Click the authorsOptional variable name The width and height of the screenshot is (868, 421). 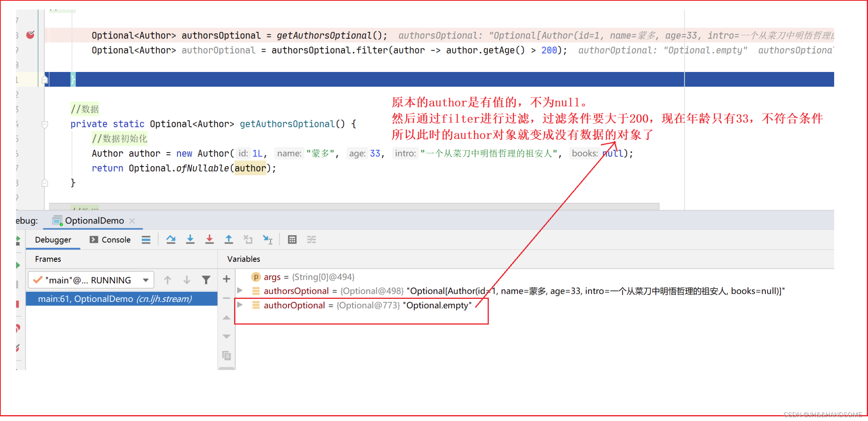(296, 291)
